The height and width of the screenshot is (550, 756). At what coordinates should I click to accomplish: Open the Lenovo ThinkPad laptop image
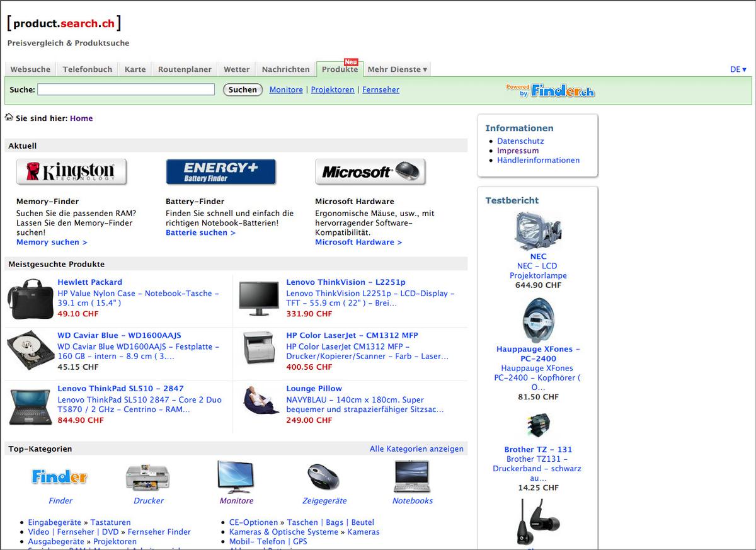[x=30, y=407]
